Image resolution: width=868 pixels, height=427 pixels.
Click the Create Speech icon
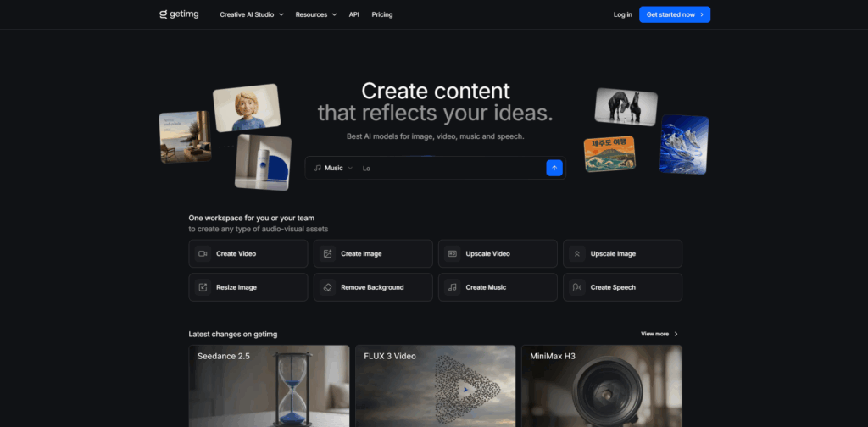point(576,287)
